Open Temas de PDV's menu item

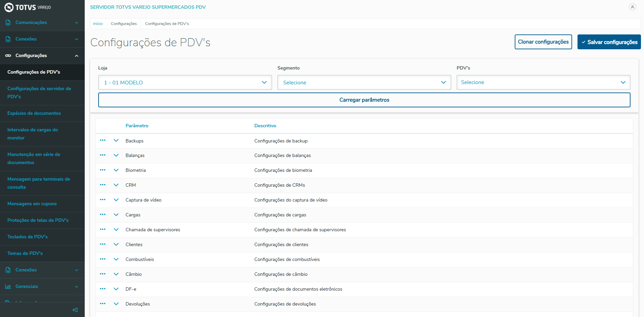coord(42,254)
